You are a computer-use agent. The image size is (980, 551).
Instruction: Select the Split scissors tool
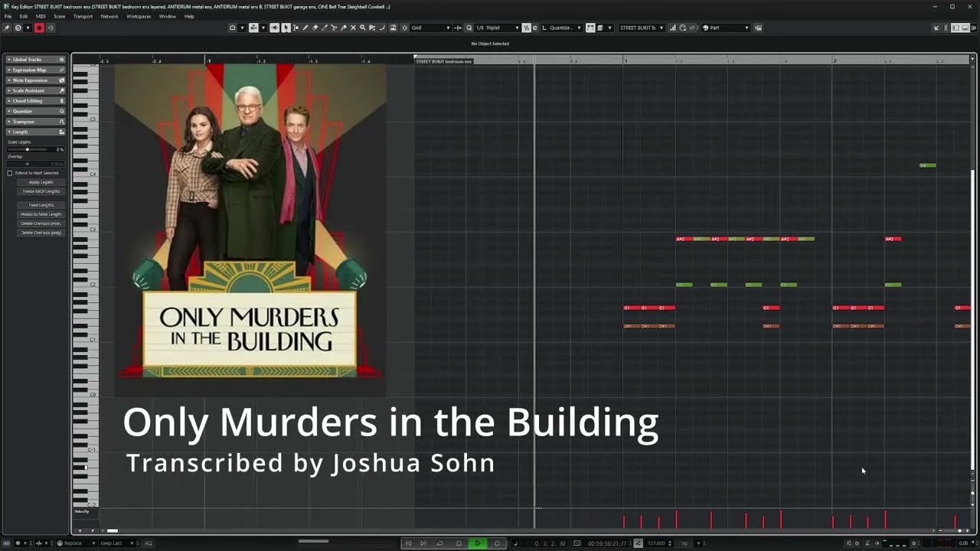334,28
